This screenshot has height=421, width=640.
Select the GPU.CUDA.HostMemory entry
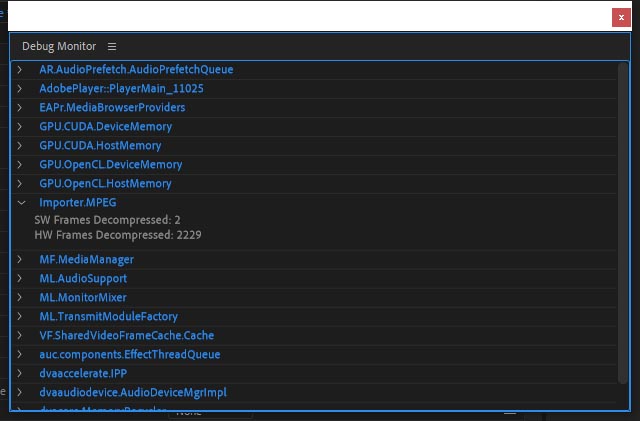(x=100, y=145)
